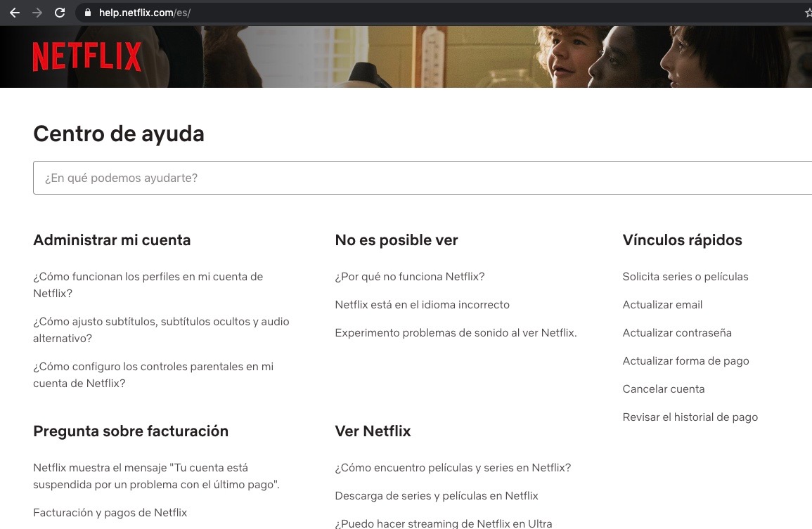The image size is (812, 529).
Task: Click the padlock site security icon
Action: click(87, 13)
